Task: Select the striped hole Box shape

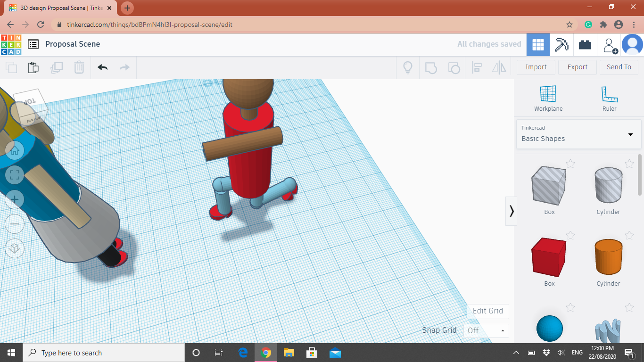Action: [549, 185]
